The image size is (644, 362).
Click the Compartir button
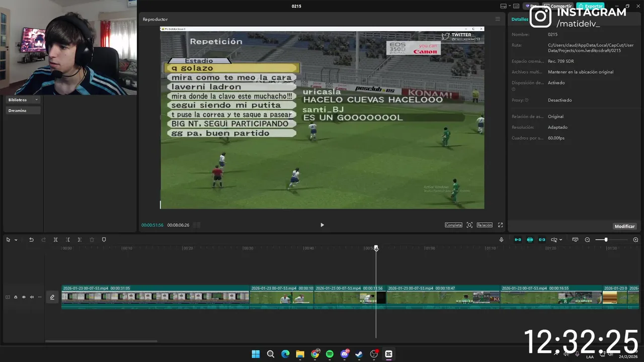click(x=558, y=6)
